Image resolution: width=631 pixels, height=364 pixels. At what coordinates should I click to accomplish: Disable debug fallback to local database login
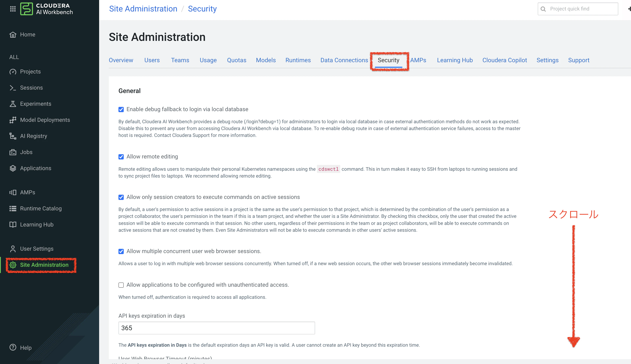tap(121, 109)
